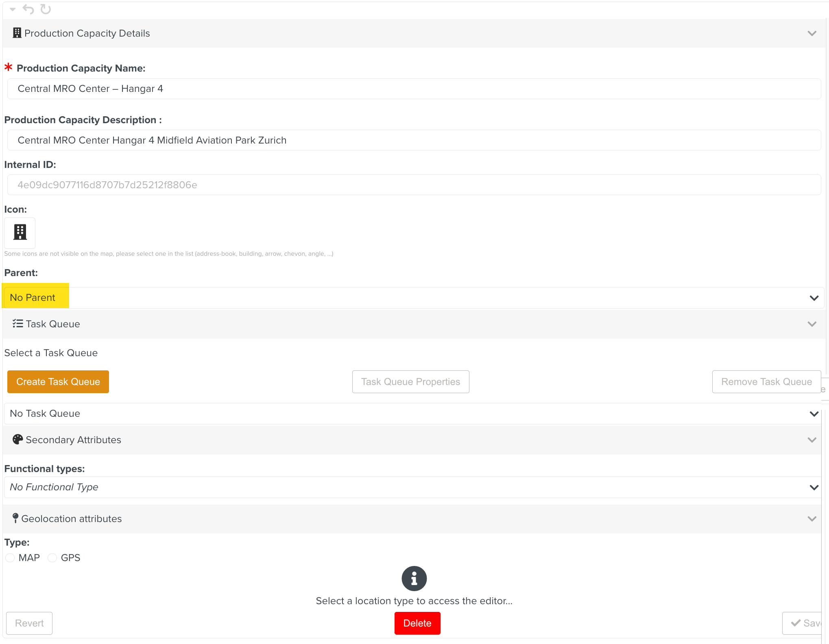Image resolution: width=829 pixels, height=644 pixels.
Task: Open the Parent dropdown
Action: [x=414, y=298]
